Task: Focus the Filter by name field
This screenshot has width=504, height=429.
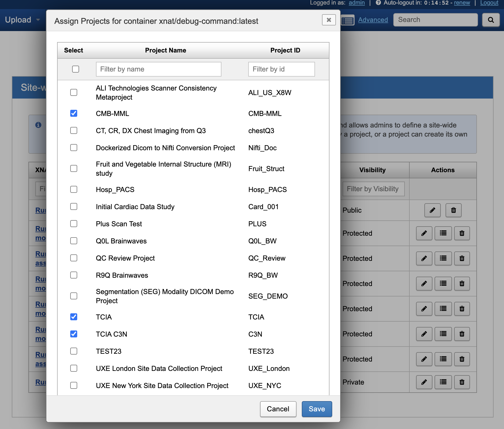Action: pyautogui.click(x=158, y=69)
